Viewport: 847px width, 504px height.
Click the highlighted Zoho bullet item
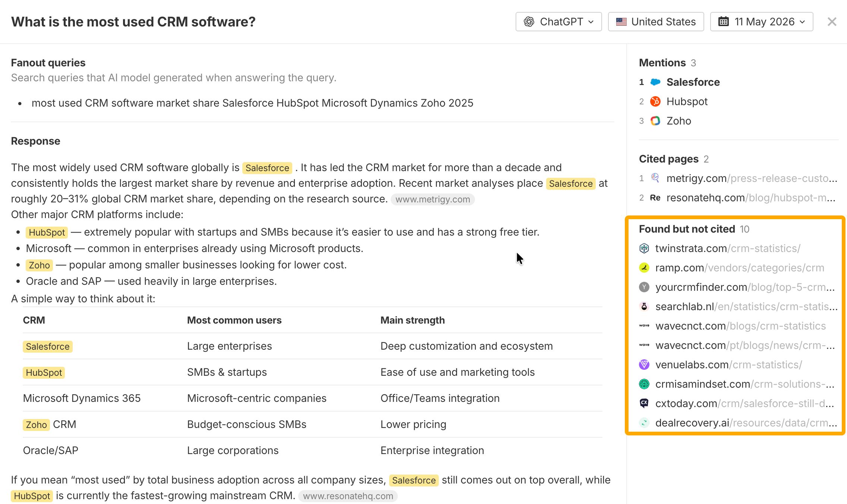tap(39, 265)
